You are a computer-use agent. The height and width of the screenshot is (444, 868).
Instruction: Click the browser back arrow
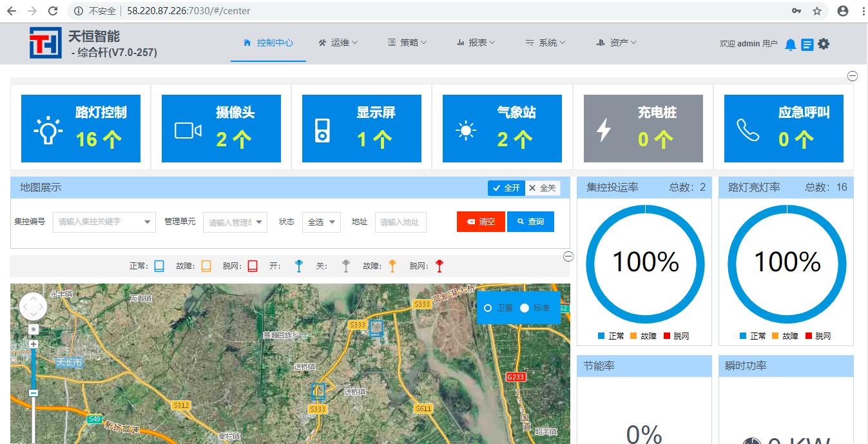(x=12, y=11)
